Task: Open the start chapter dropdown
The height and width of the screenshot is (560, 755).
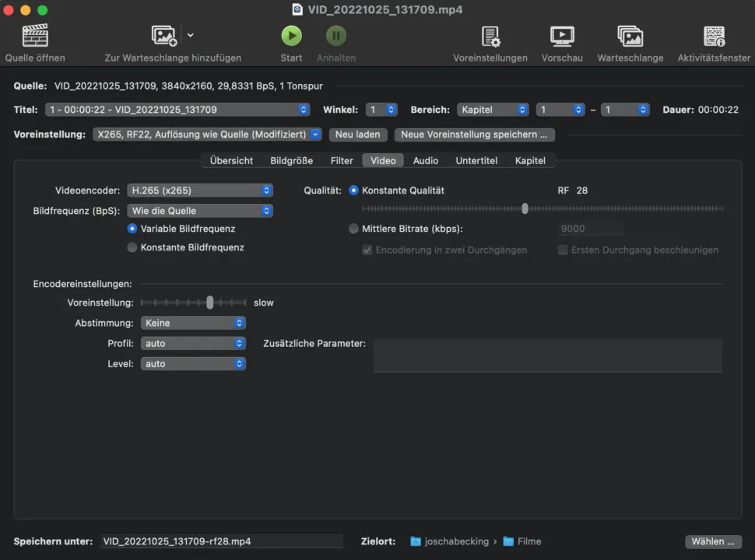Action: click(x=560, y=110)
